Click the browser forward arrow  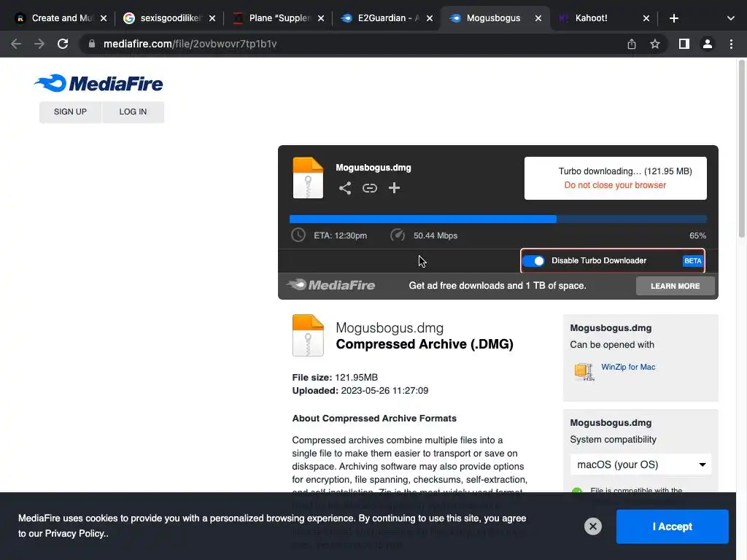pyautogui.click(x=39, y=44)
